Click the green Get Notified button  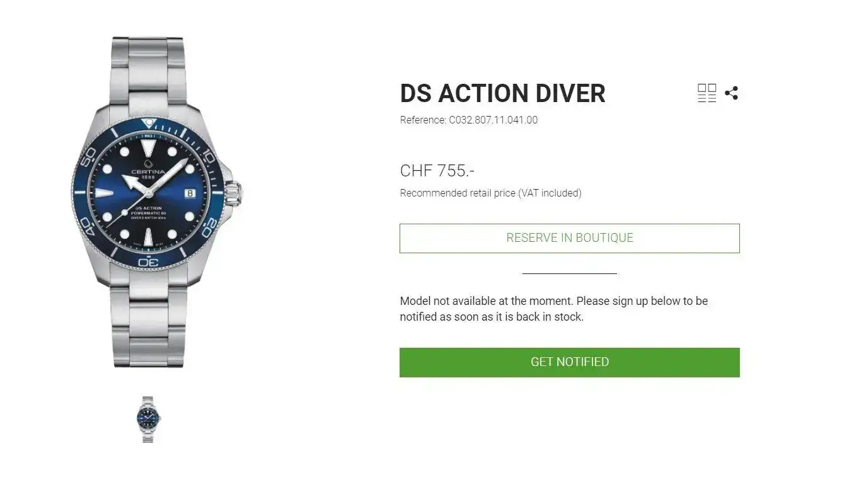click(569, 362)
